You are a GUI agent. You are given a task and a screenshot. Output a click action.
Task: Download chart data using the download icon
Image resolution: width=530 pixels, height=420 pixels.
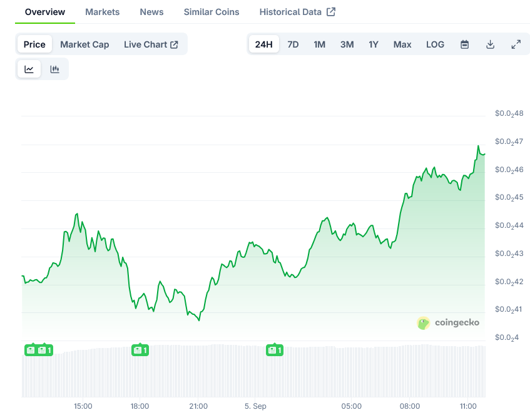pyautogui.click(x=490, y=44)
